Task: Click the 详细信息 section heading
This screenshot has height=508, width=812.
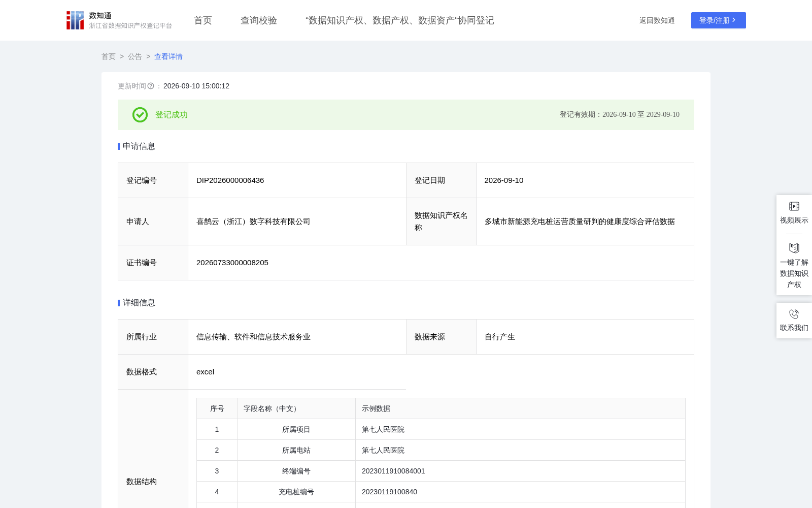Action: coord(139,303)
